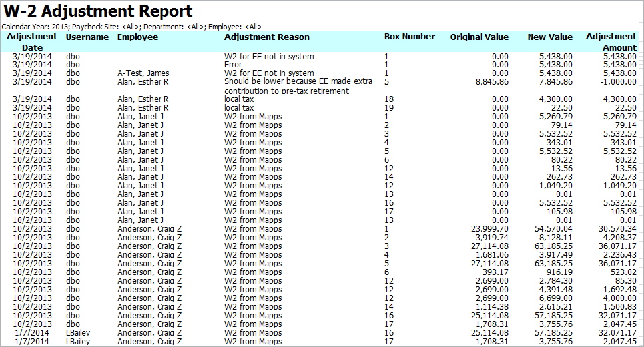Click the new value 54,570.04
Viewport: 644px width, 347px height.
[x=553, y=228]
